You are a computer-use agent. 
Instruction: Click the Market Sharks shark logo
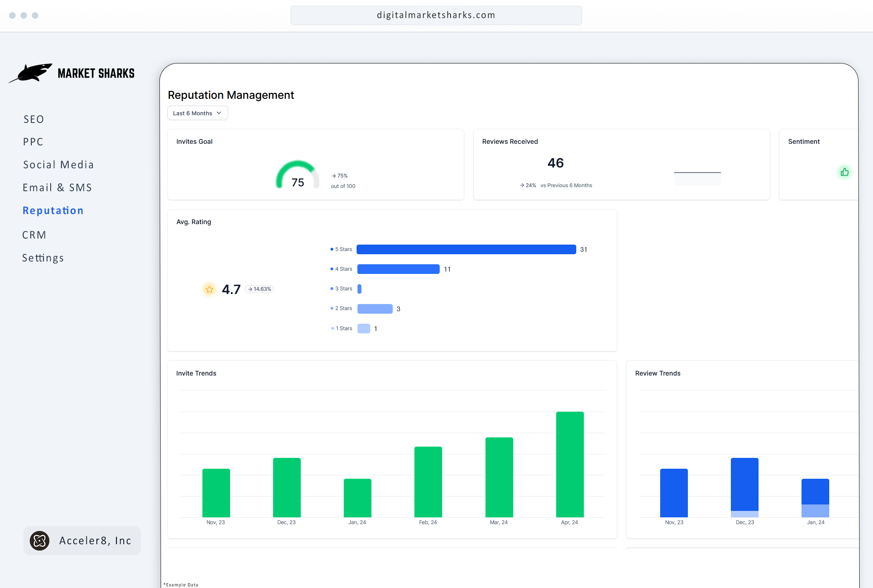pos(34,73)
